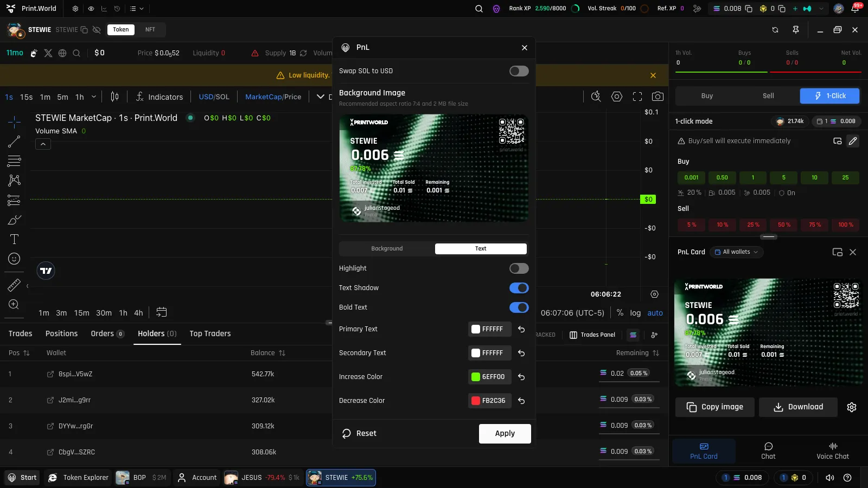The image size is (868, 488).
Task: Switch to the Trades tab
Action: 21,334
